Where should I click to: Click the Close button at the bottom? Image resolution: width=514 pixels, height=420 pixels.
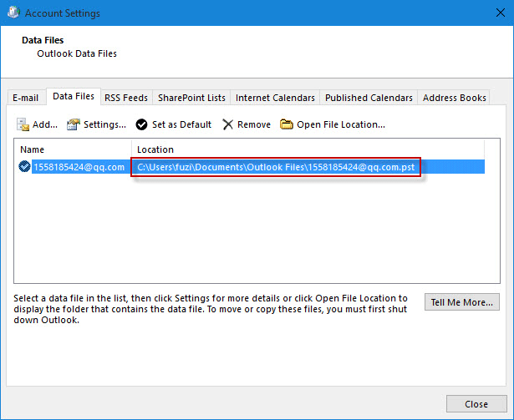point(476,404)
